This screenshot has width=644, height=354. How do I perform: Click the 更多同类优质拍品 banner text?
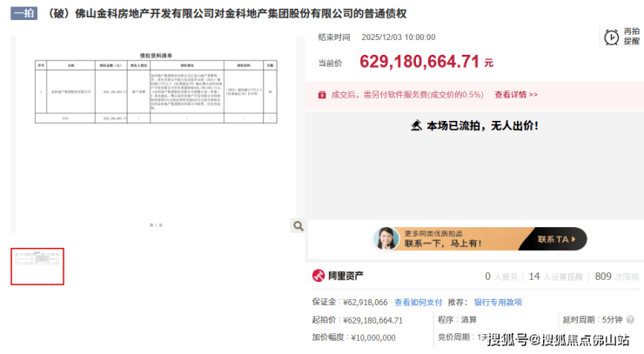(x=433, y=233)
